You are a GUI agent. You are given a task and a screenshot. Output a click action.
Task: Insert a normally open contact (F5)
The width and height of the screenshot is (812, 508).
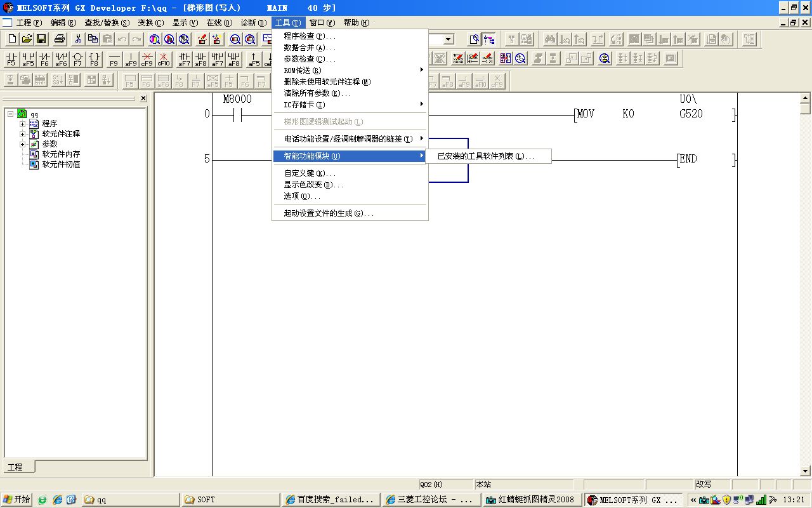[11, 60]
